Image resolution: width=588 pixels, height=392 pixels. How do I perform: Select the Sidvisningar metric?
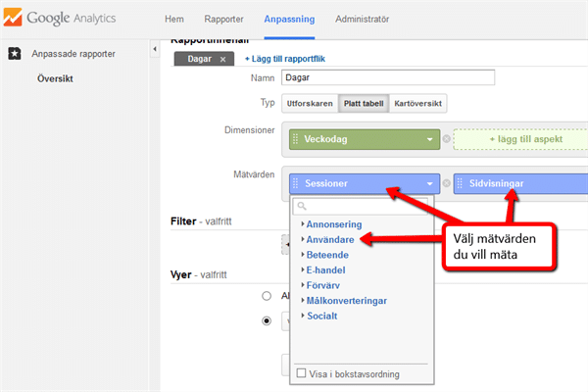[520, 183]
